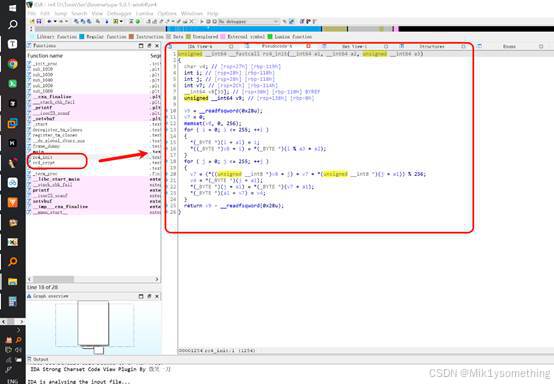Close the Pseudocode-A tab
The height and width of the screenshot is (384, 554).
(x=308, y=46)
